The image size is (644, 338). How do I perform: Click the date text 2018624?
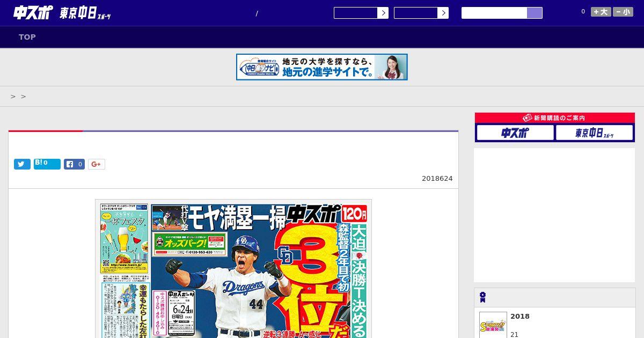click(437, 178)
